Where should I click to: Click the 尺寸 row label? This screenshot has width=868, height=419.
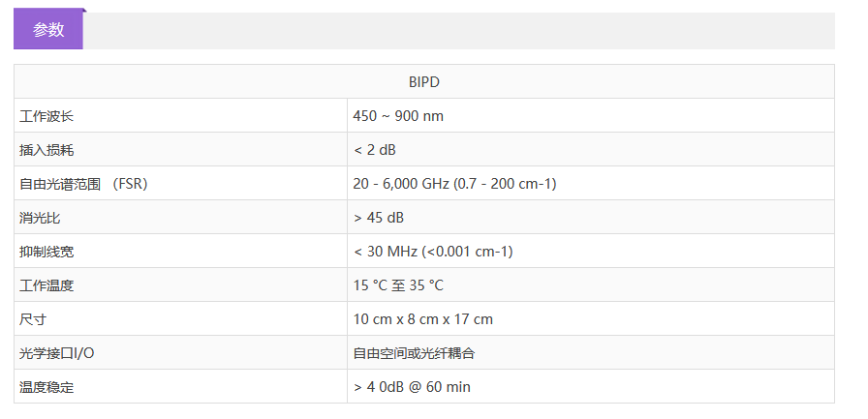pos(33,319)
